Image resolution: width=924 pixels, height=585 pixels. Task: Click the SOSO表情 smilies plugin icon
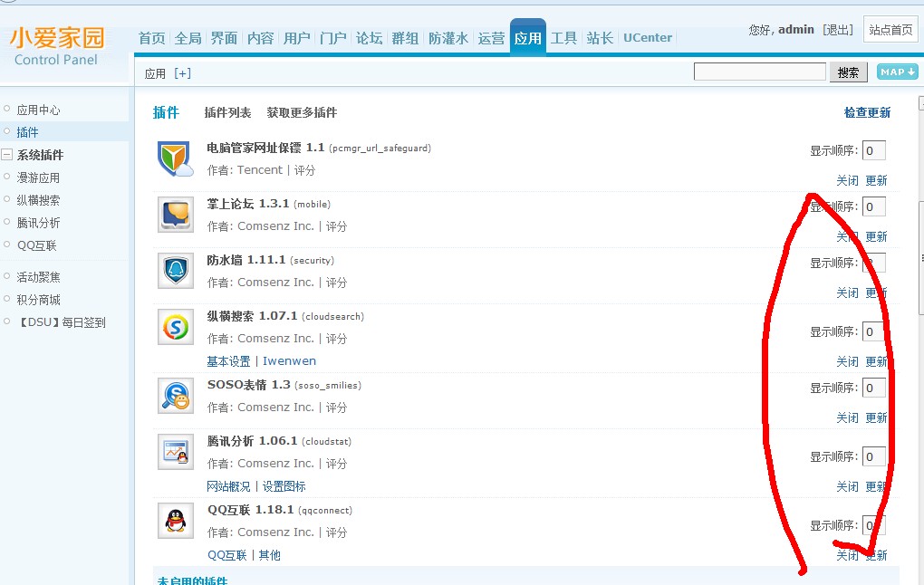click(x=176, y=396)
